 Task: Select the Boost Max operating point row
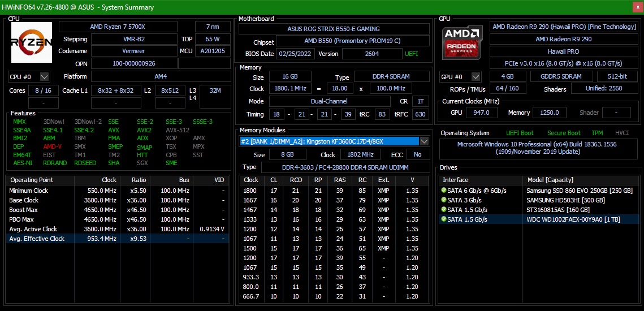click(117, 210)
